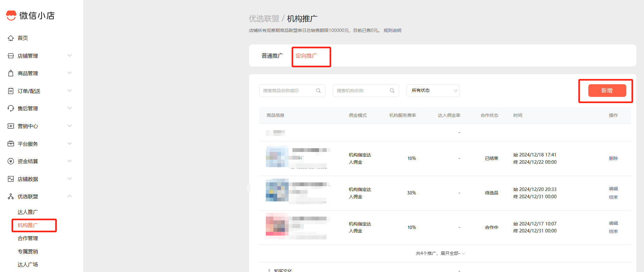Click the 商品管理 bag icon
The width and height of the screenshot is (644, 272).
[11, 73]
